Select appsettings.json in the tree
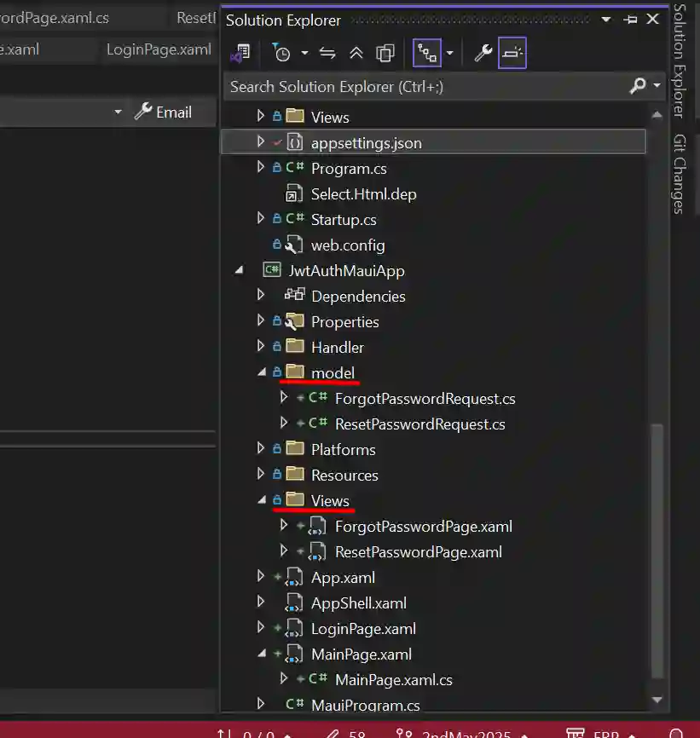The width and height of the screenshot is (700, 738). (x=366, y=143)
